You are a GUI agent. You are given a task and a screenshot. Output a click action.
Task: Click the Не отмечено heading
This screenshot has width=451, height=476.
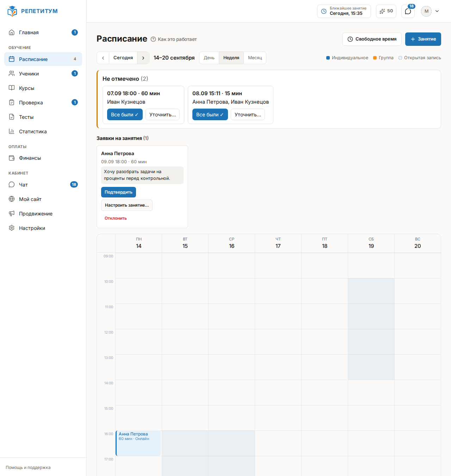pos(125,79)
